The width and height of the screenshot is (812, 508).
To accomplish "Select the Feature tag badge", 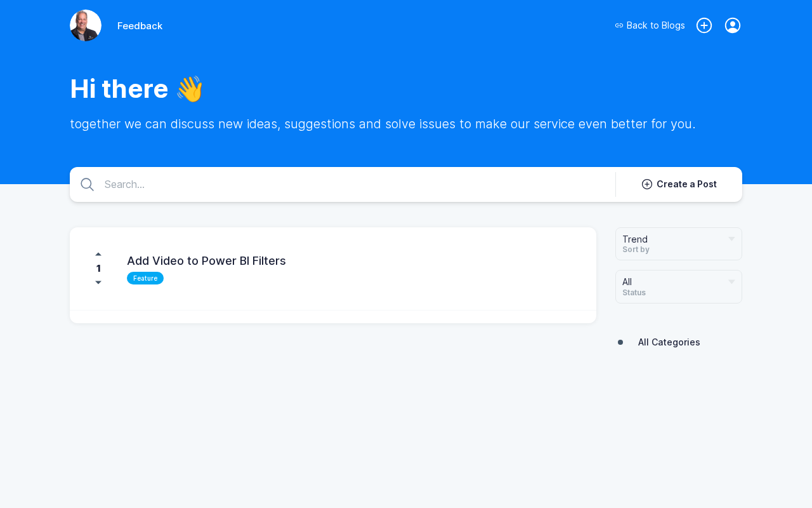I will (145, 278).
